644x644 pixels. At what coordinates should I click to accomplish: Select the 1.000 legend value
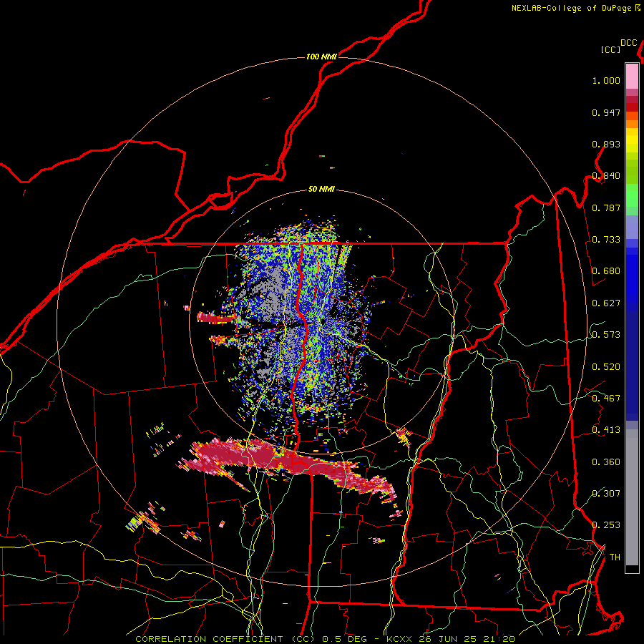(x=606, y=81)
